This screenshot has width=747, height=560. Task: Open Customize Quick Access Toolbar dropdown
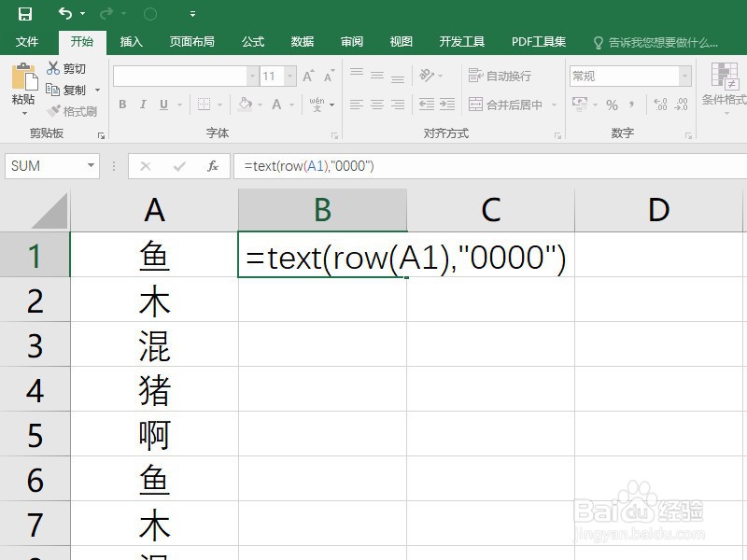coord(192,14)
